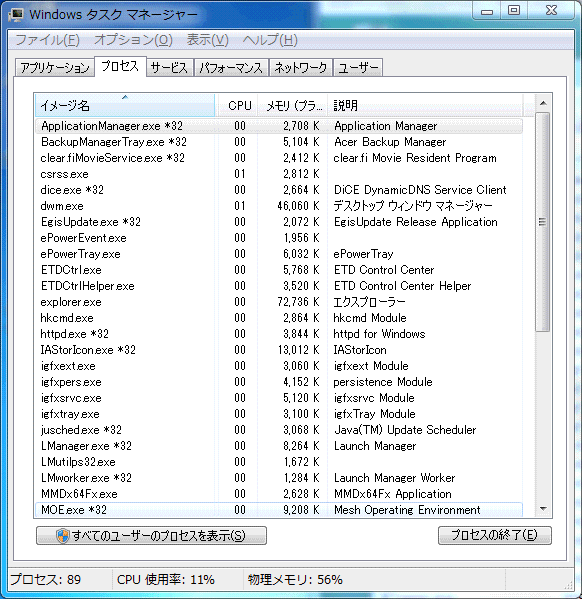The width and height of the screenshot is (582, 599).
Task: Click the CPU 使用率: 11% status entry
Action: [166, 580]
